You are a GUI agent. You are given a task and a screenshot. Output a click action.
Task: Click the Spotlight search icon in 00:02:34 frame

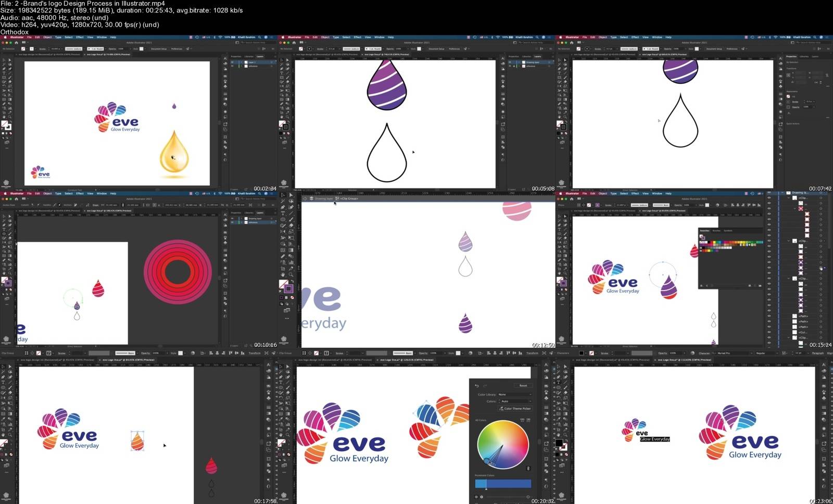point(259,37)
